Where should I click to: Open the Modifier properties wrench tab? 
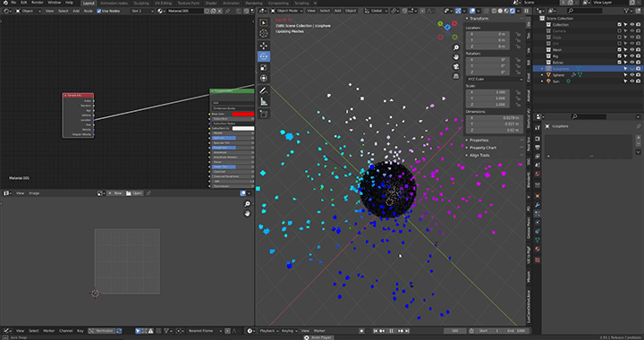(538, 205)
